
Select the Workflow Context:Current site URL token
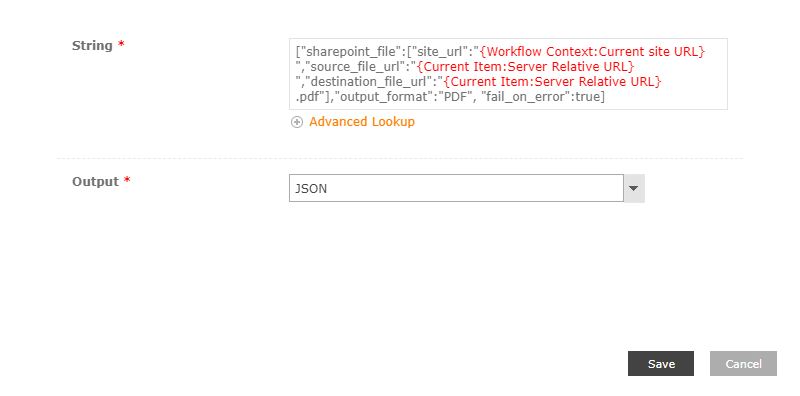click(x=592, y=52)
